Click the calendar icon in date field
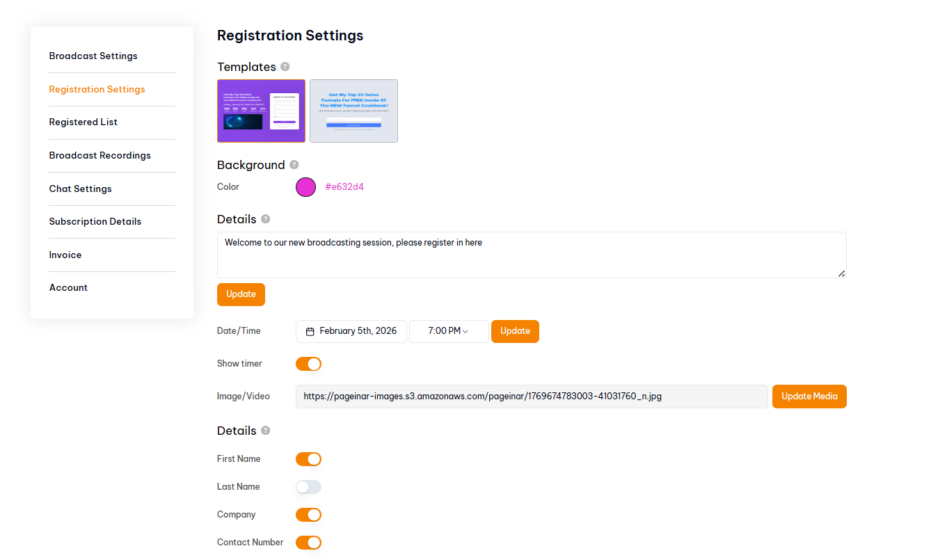Viewport: 947px width, 560px height. 310,332
